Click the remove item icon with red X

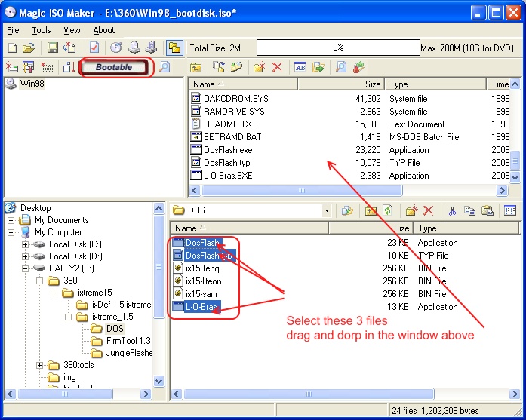point(47,67)
